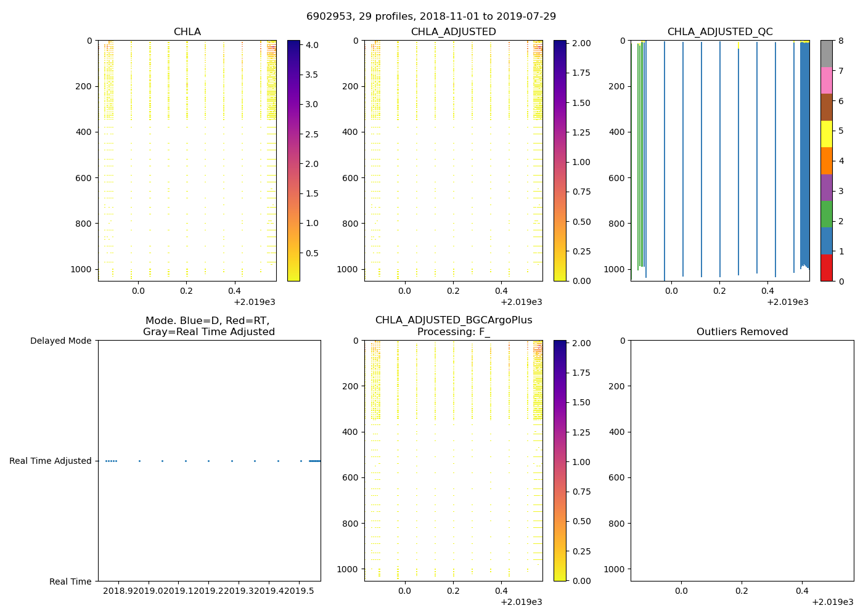
Task: Click the figure title starting with 6902953
Action: pyautogui.click(x=431, y=17)
